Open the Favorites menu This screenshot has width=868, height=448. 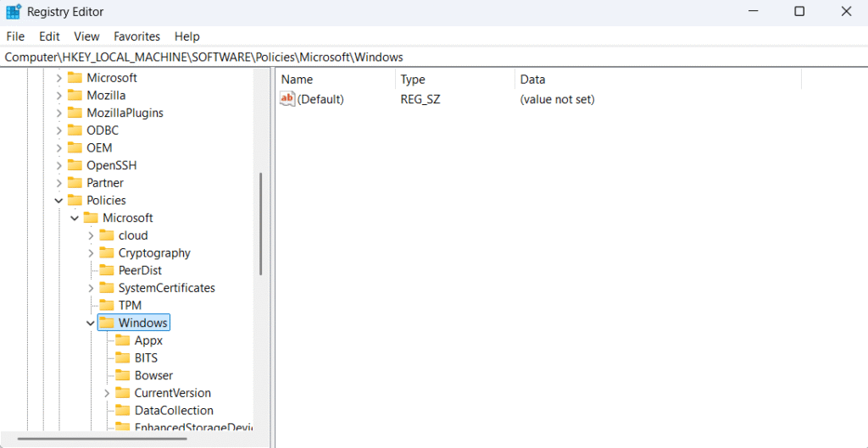click(x=136, y=36)
